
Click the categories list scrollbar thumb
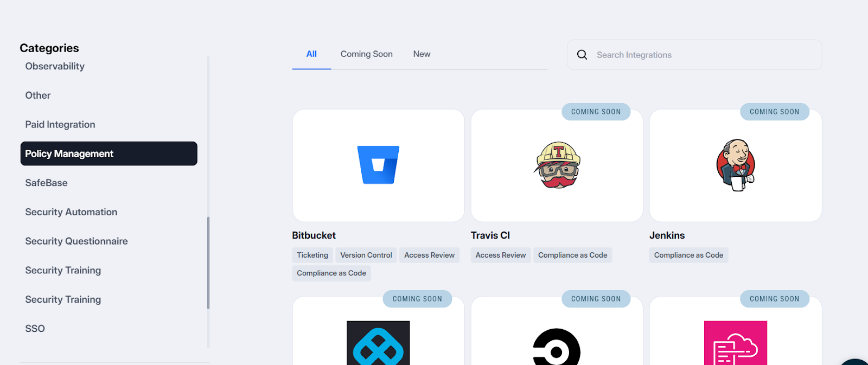pos(208,263)
